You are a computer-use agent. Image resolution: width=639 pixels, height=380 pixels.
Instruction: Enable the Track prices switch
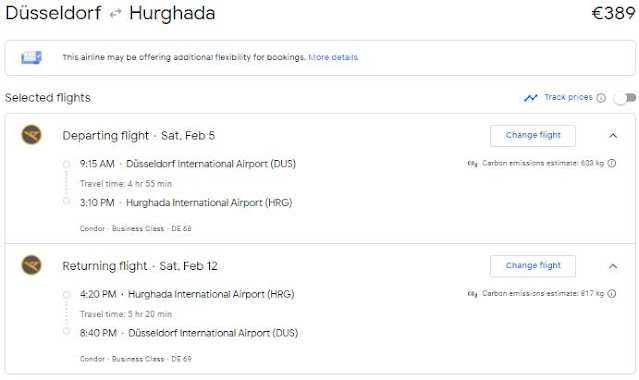pos(625,98)
